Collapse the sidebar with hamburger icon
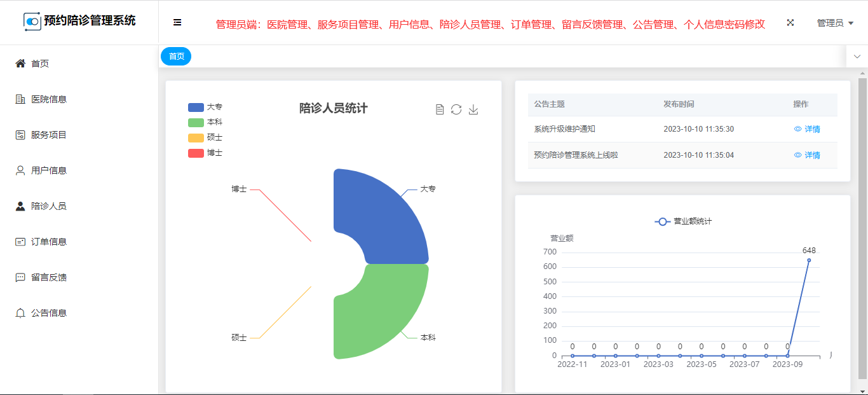The image size is (868, 395). tap(177, 23)
